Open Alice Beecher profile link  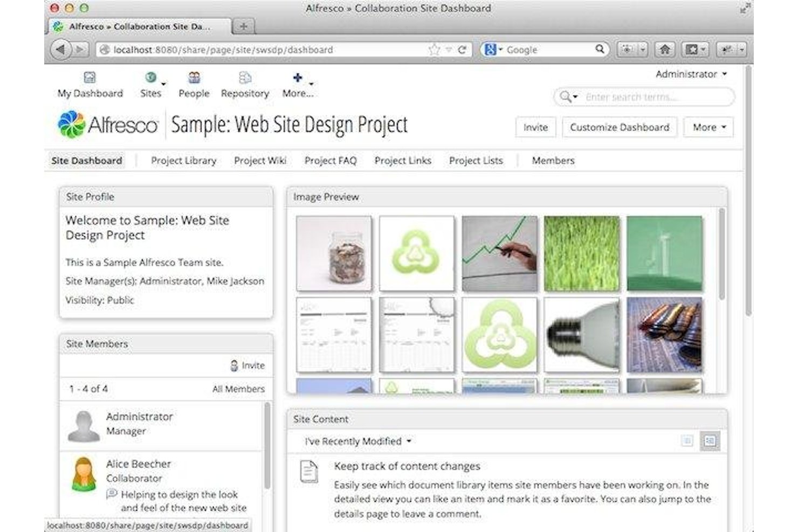139,464
